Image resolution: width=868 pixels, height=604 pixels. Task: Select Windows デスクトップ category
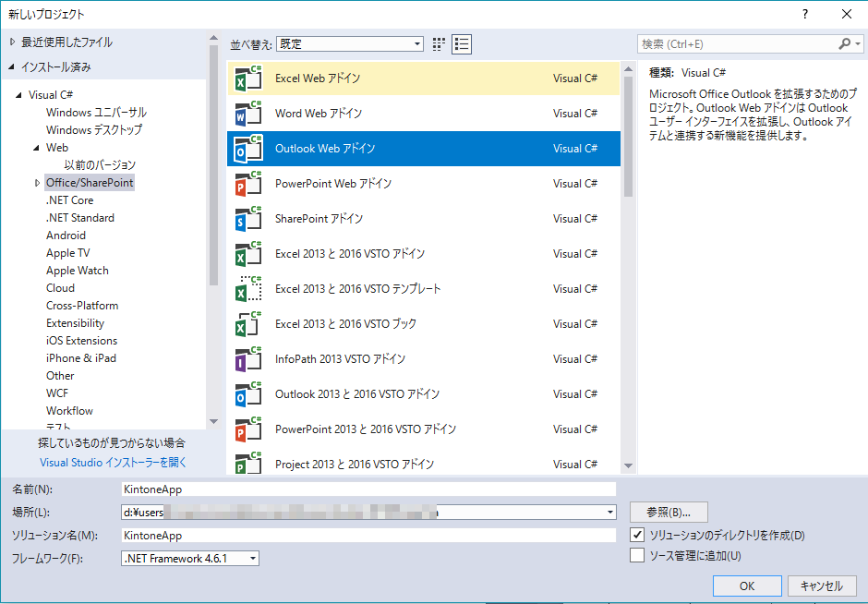tap(94, 130)
